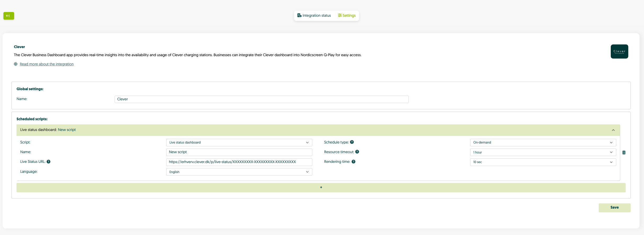The height and width of the screenshot is (235, 644).
Task: Open the Language dropdown
Action: click(x=239, y=172)
